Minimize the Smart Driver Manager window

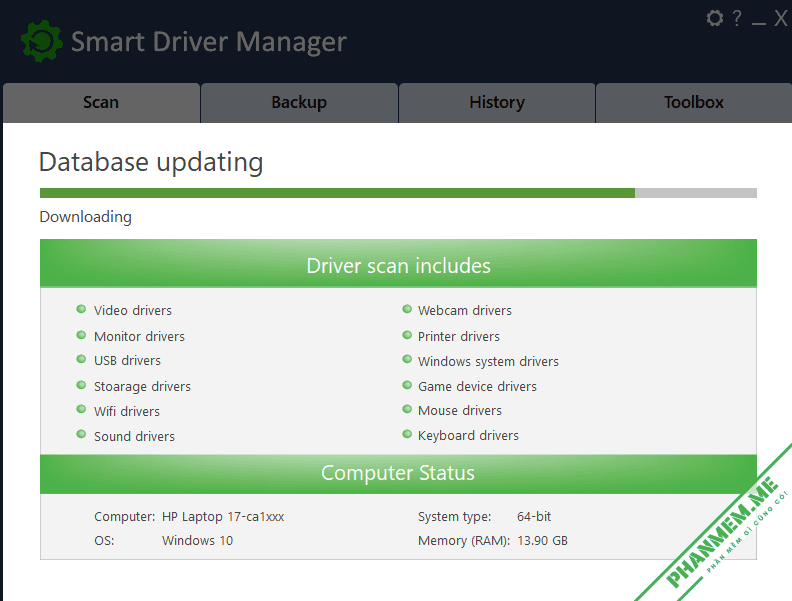pos(759,23)
